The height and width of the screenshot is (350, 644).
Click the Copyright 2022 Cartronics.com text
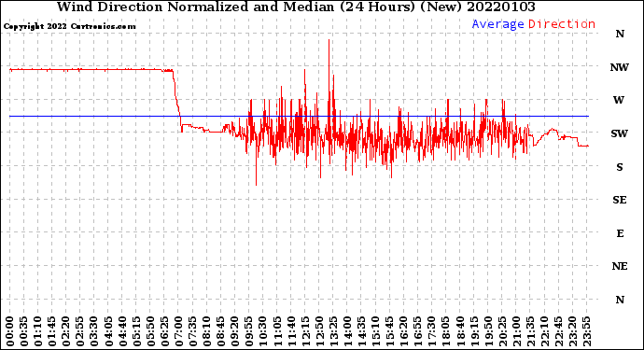[x=69, y=26]
